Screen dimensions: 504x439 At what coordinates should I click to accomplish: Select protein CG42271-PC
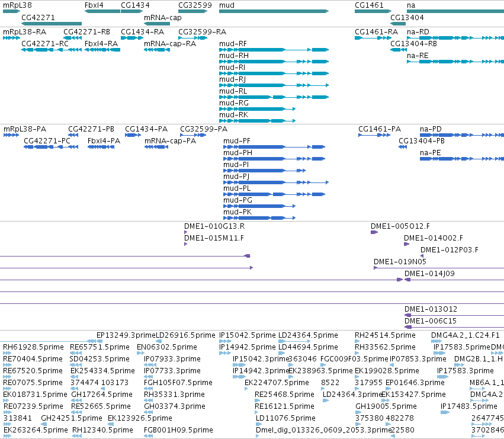(51, 147)
